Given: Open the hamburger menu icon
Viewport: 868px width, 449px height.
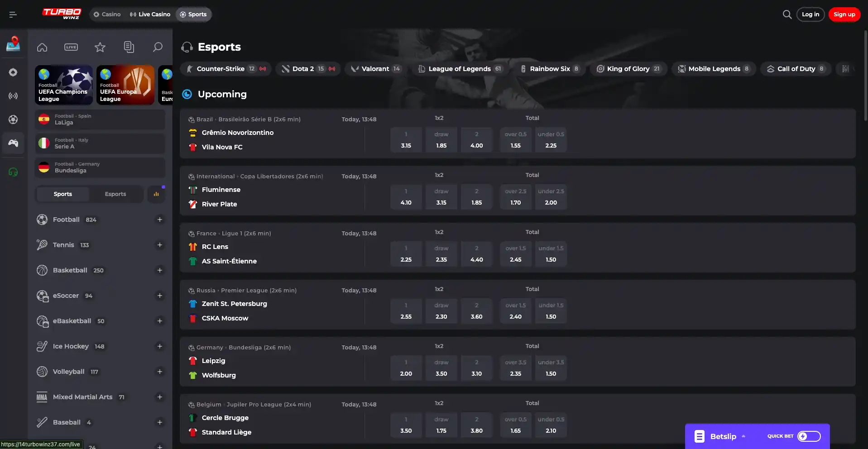Looking at the screenshot, I should (x=13, y=14).
